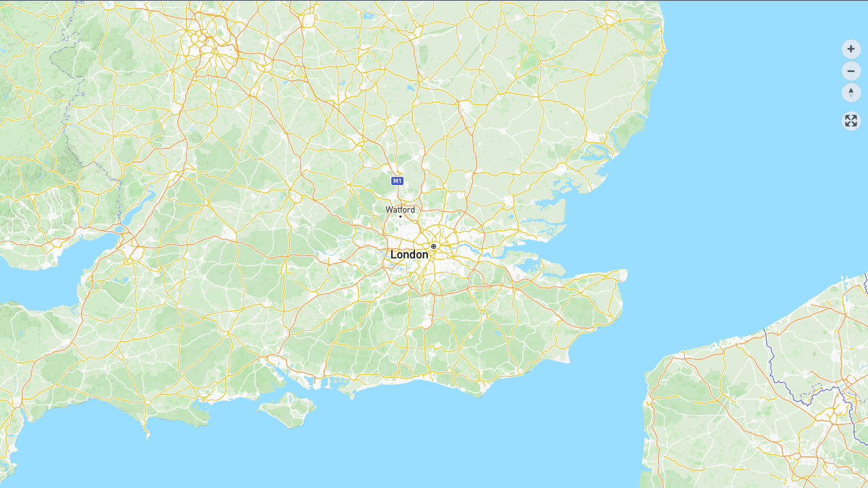Reset map bearing using the compass arrow
This screenshot has width=868, height=488.
pyautogui.click(x=851, y=92)
